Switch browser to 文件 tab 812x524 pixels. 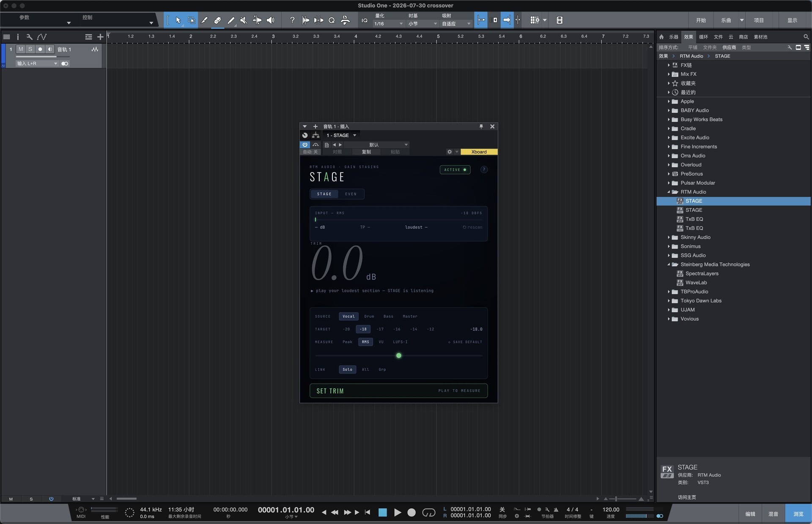click(718, 37)
